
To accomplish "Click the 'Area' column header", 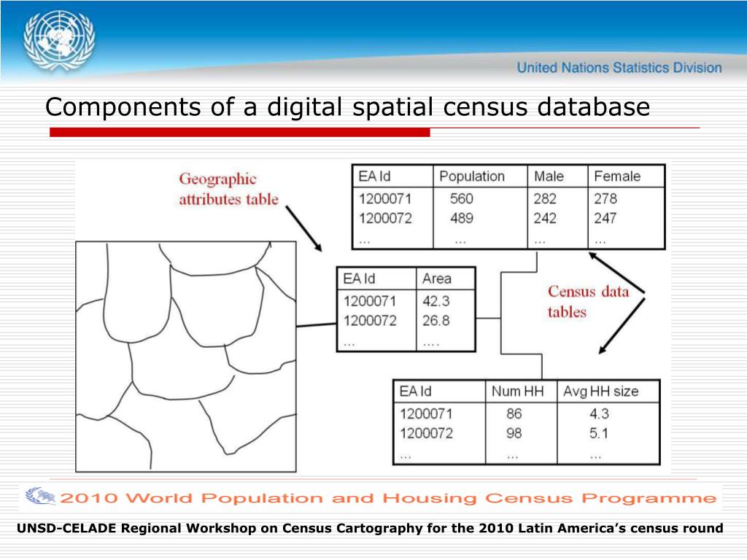I will 437,279.
